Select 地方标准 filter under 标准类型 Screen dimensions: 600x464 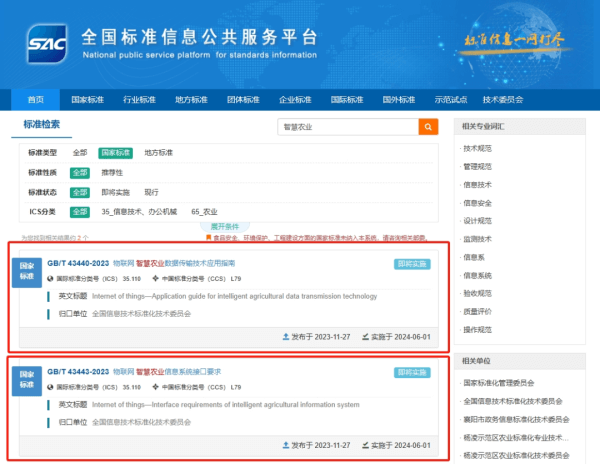(x=158, y=153)
